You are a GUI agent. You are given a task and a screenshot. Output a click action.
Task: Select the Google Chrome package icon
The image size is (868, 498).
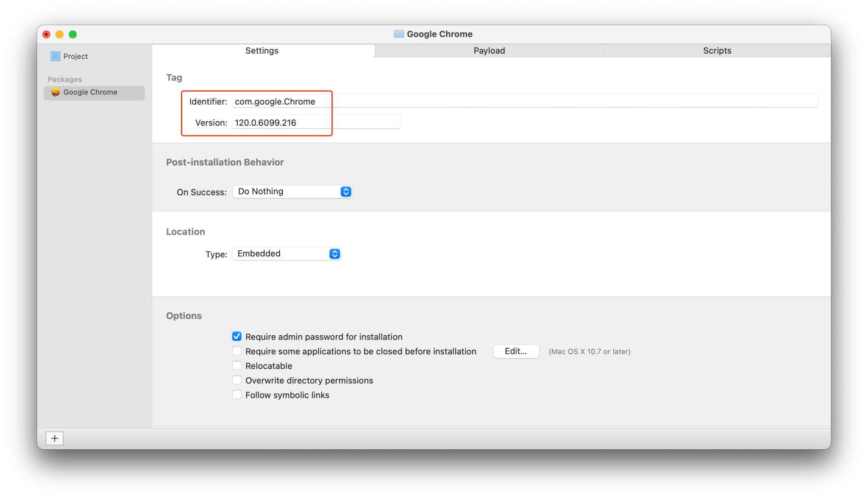[x=56, y=92]
